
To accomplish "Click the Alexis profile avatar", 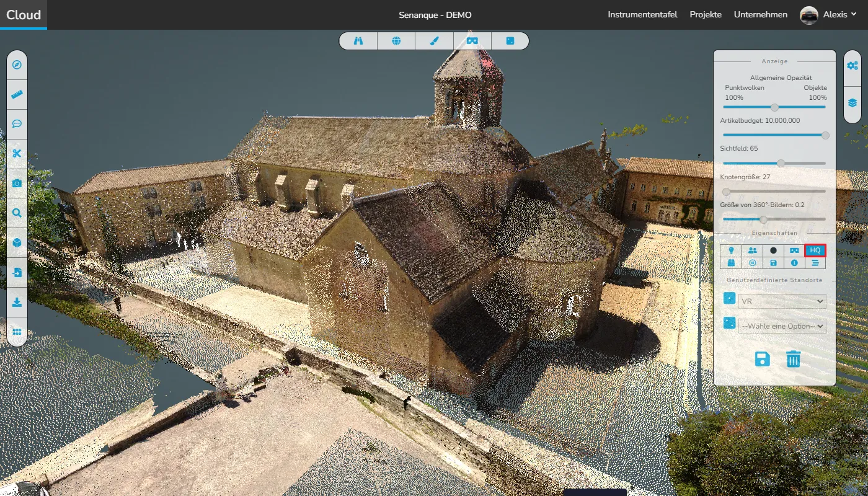I will (x=808, y=15).
